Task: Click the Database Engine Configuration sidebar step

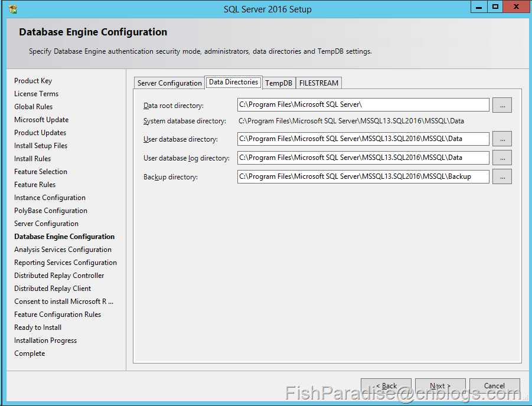Action: [x=64, y=237]
